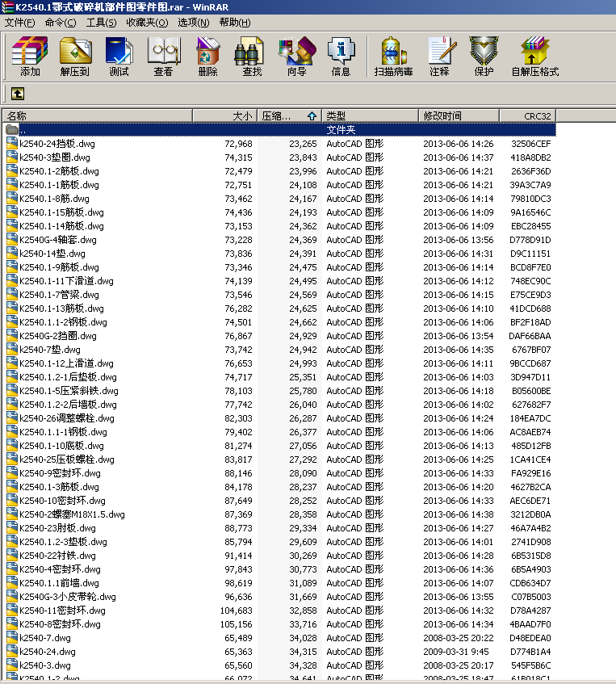This screenshot has width=616, height=684.
Task: Select file K2540-22衬铁.dwg
Action: 57,556
